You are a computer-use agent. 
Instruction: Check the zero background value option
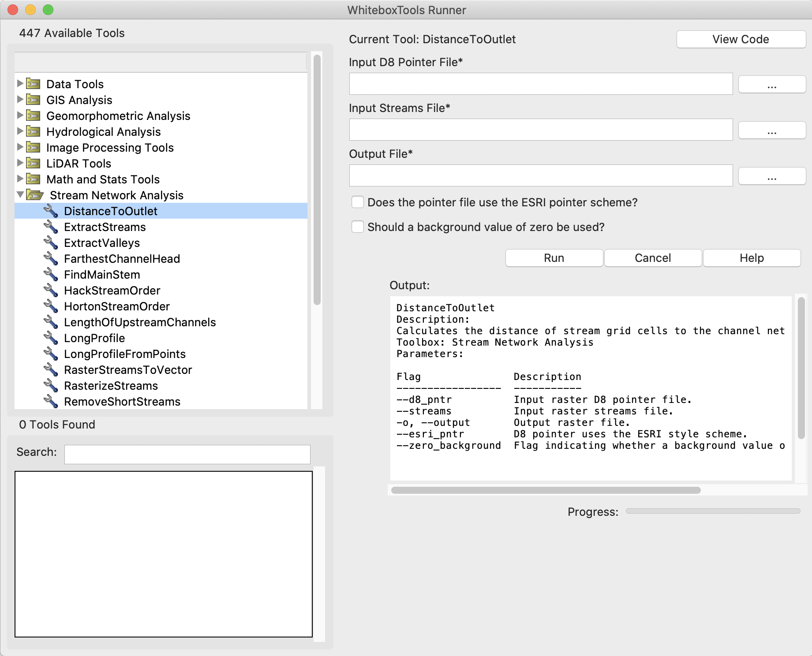pyautogui.click(x=358, y=227)
